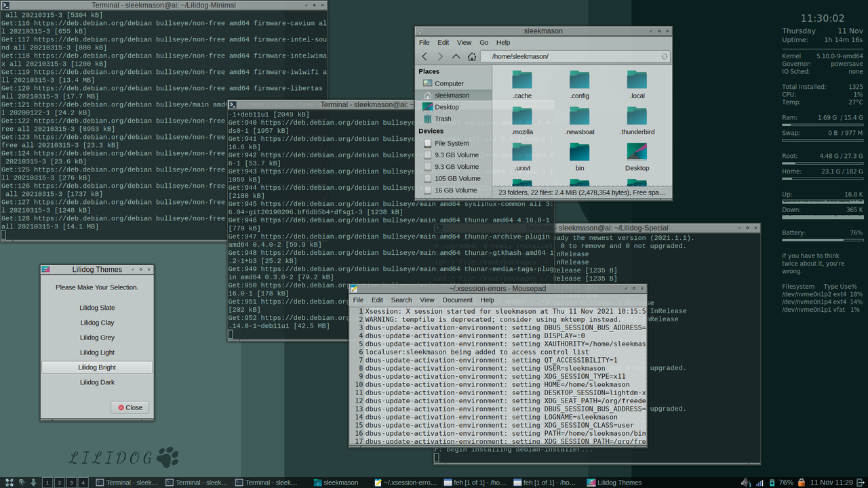The width and height of the screenshot is (868, 488).
Task: Switch to workspace 1 in the taskbar pager
Action: click(47, 483)
